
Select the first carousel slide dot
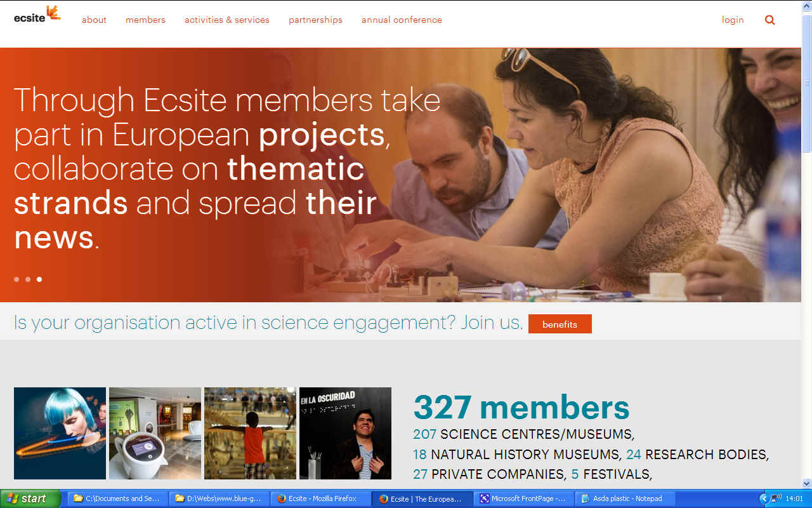(x=16, y=279)
